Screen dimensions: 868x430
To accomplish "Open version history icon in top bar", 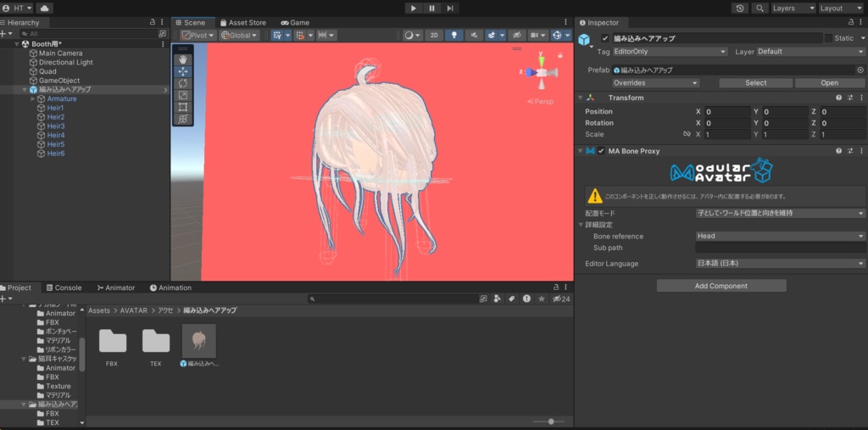I will pyautogui.click(x=740, y=8).
